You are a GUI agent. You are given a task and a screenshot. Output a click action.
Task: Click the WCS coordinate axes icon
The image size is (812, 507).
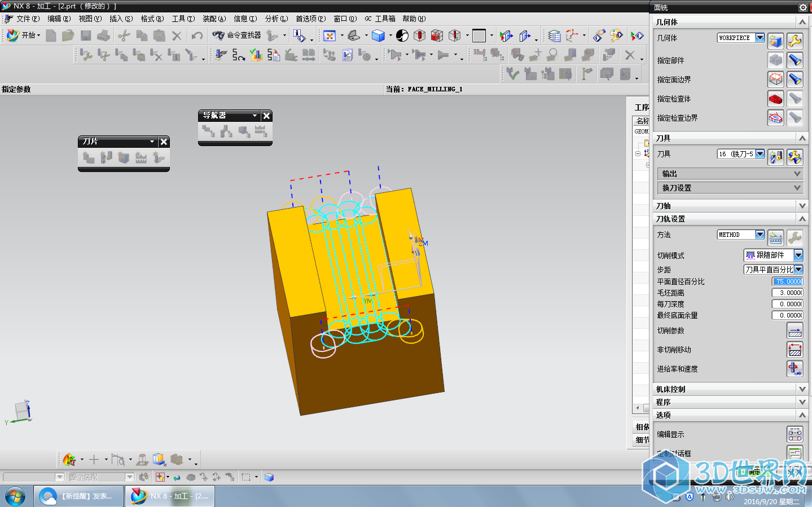coord(572,36)
